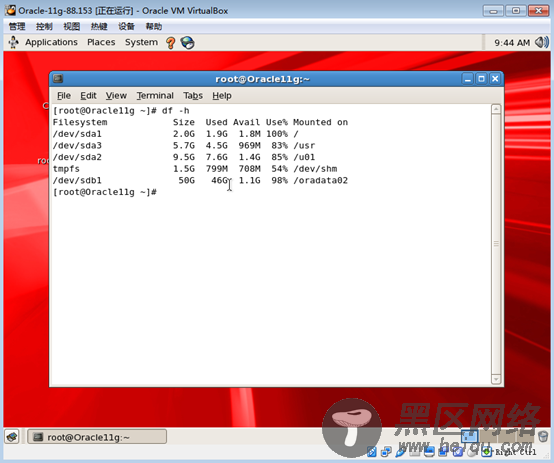Open the terminal Help menu
This screenshot has width=554, height=463.
click(222, 95)
